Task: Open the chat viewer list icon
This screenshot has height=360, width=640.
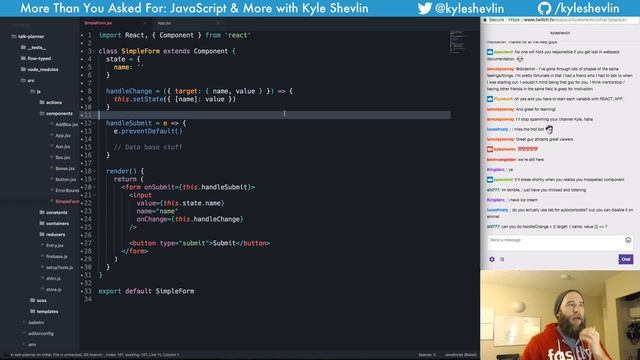Action: tap(502, 259)
